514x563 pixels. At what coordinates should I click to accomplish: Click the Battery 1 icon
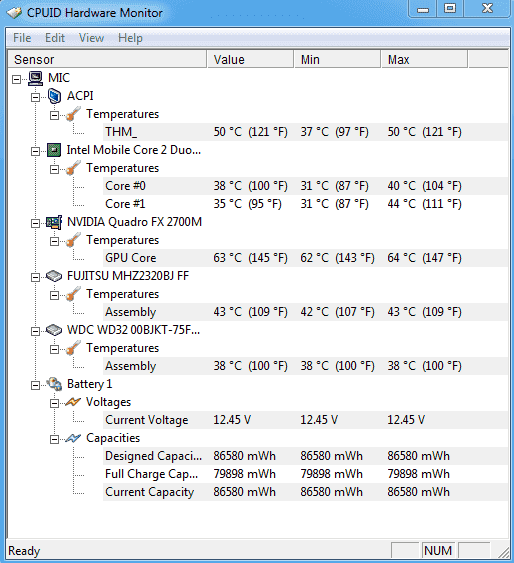tap(54, 384)
